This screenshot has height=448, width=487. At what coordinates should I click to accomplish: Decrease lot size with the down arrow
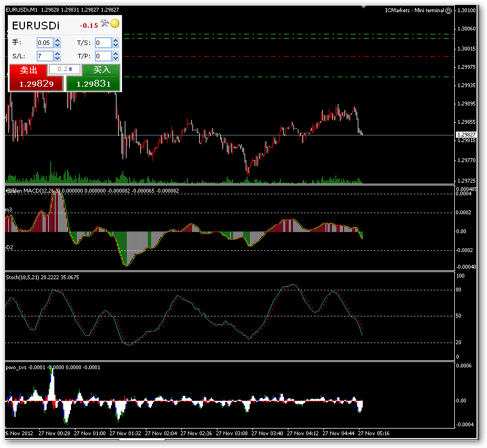[58, 45]
